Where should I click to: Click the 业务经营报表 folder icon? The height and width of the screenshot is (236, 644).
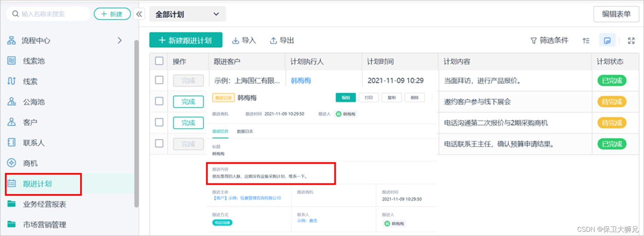(x=11, y=204)
